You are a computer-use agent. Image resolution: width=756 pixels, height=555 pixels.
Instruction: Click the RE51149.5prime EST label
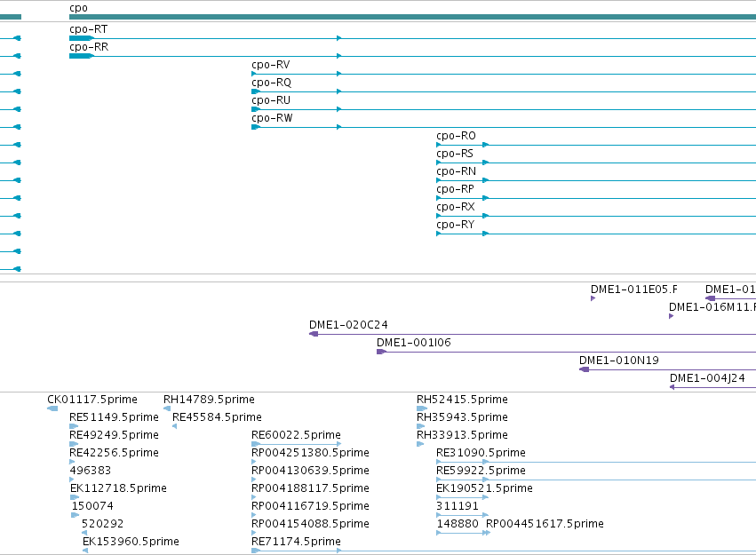(114, 417)
